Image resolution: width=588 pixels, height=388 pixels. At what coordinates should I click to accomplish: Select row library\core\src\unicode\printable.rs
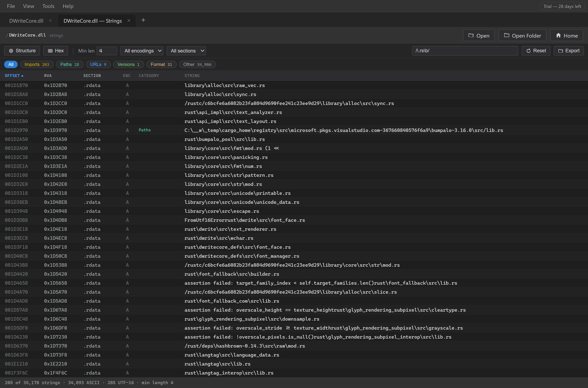click(294, 193)
